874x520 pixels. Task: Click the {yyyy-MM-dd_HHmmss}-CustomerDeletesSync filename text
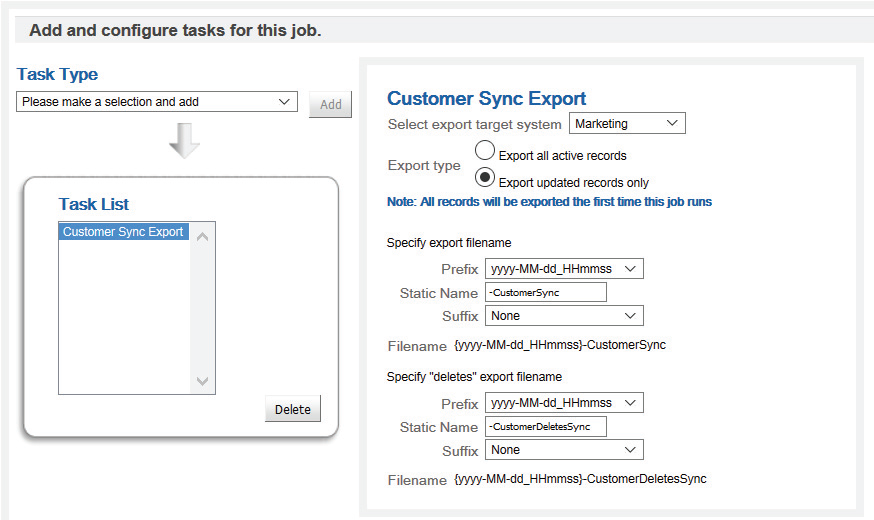(x=580, y=479)
